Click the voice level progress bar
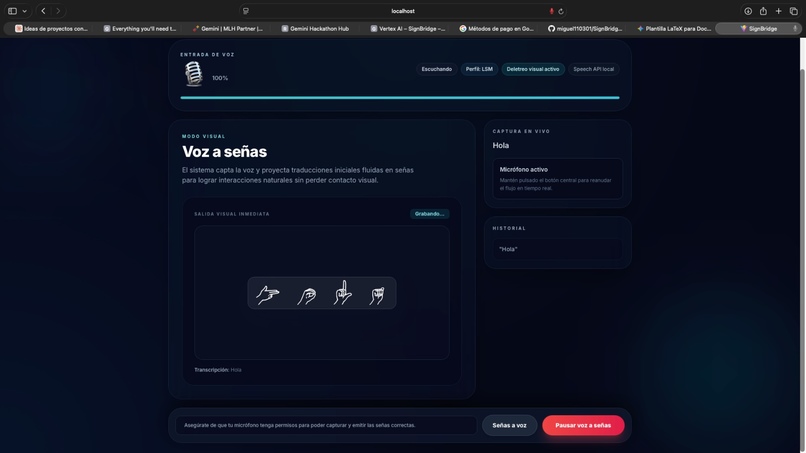Screen dimensions: 806x453 point(400,97)
